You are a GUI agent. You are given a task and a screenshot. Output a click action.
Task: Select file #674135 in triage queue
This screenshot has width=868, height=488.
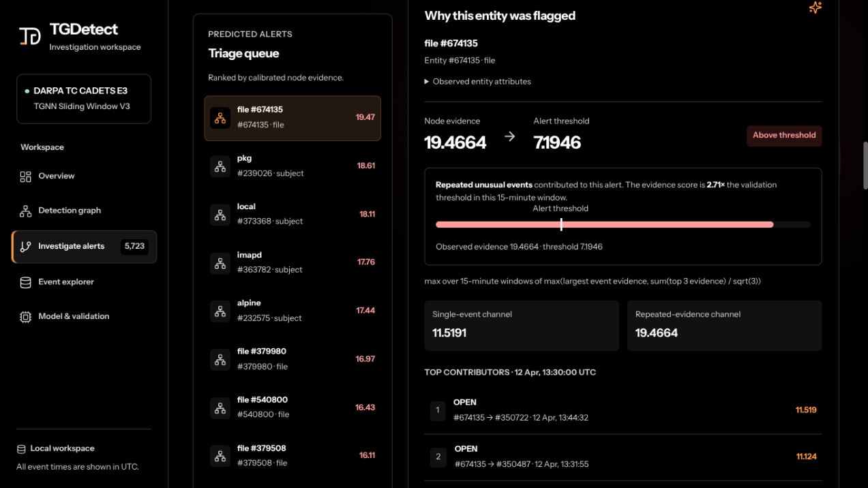pos(293,118)
